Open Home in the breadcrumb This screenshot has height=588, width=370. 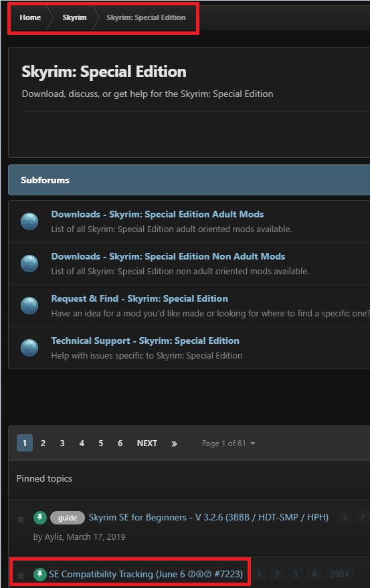pyautogui.click(x=30, y=17)
